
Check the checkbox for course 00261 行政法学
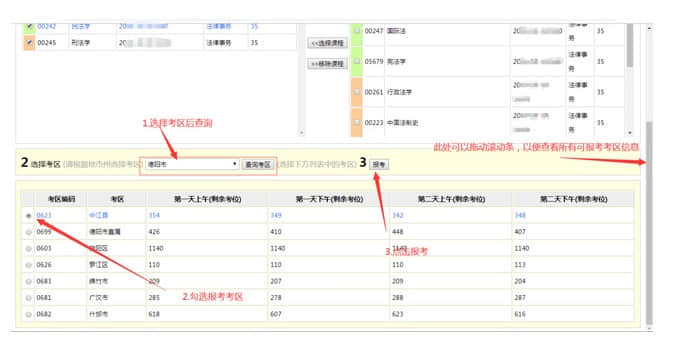tap(356, 91)
